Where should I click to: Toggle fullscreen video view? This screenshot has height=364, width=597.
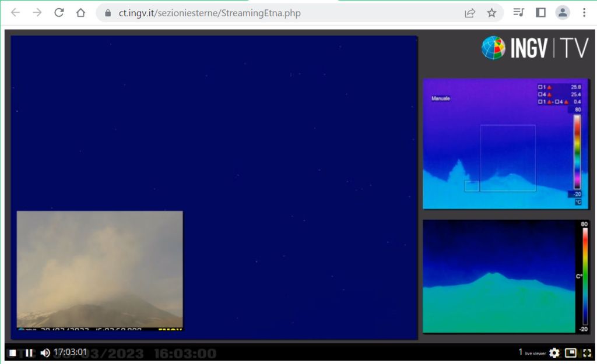click(x=587, y=352)
